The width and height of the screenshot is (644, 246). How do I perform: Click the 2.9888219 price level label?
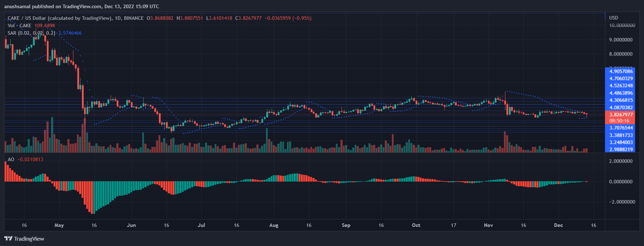point(621,149)
